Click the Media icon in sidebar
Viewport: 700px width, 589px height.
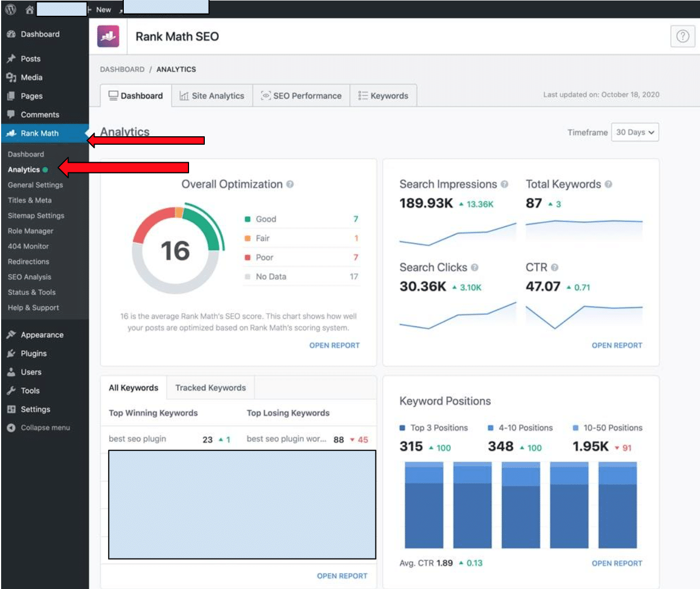click(x=11, y=77)
